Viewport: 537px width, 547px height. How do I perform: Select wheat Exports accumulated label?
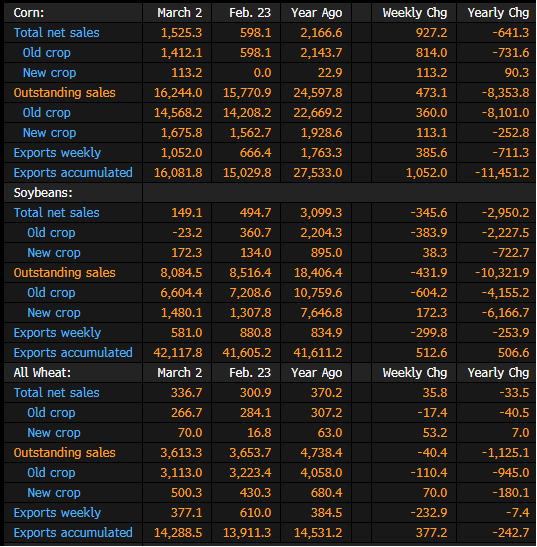[x=73, y=533]
